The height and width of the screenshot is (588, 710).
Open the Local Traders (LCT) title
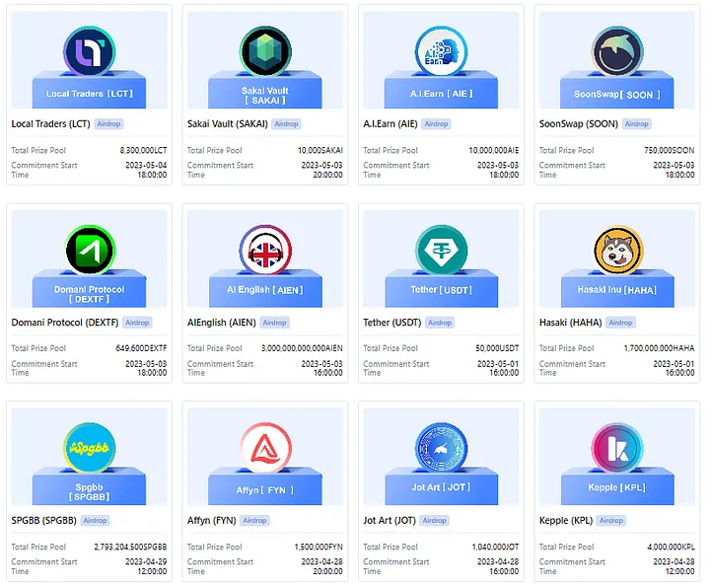tap(50, 123)
